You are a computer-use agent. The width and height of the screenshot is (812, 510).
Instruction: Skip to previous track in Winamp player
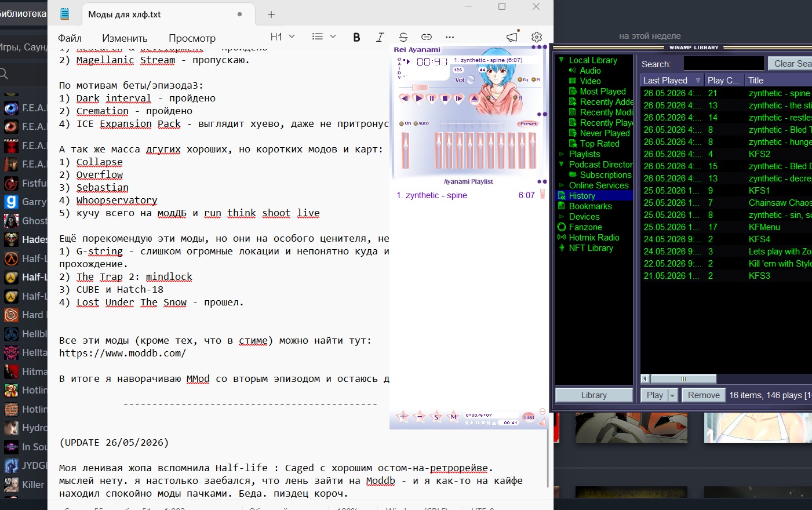404,99
